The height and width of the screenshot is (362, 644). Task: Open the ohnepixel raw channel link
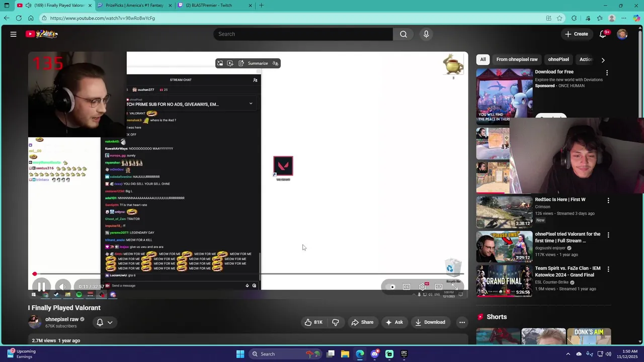click(x=62, y=319)
